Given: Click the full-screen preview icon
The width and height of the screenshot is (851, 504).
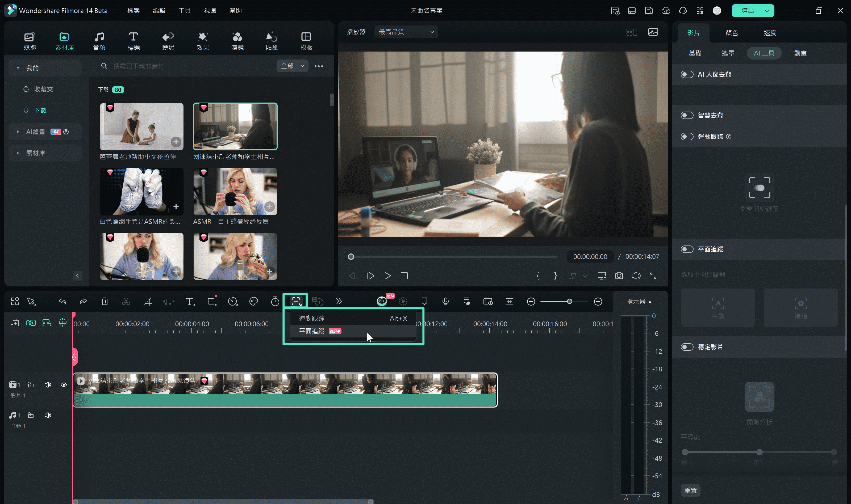Looking at the screenshot, I should pos(653,276).
